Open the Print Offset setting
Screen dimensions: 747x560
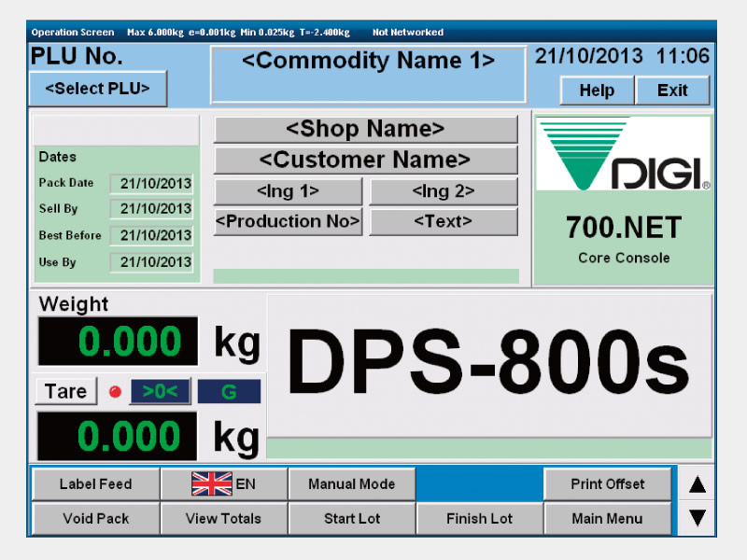tap(608, 484)
